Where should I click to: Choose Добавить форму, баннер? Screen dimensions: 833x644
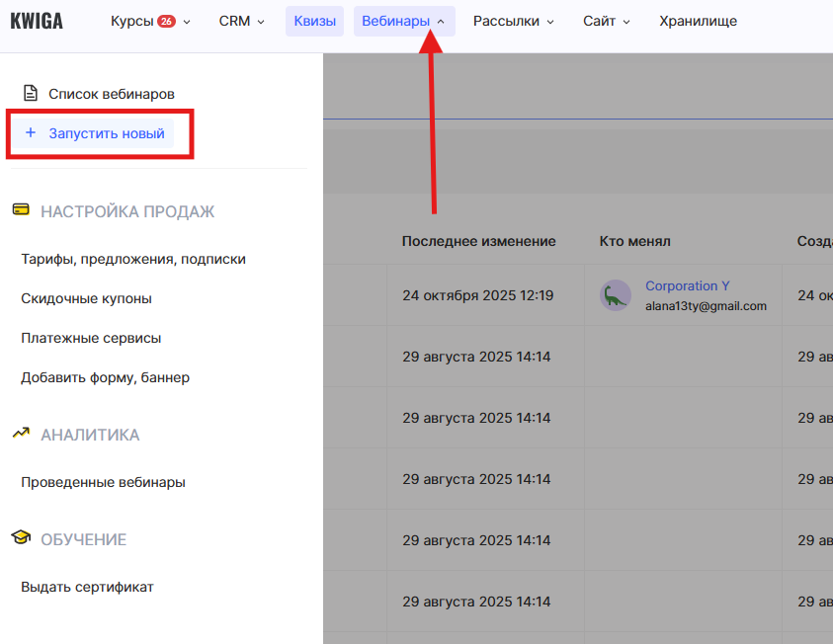(x=105, y=377)
